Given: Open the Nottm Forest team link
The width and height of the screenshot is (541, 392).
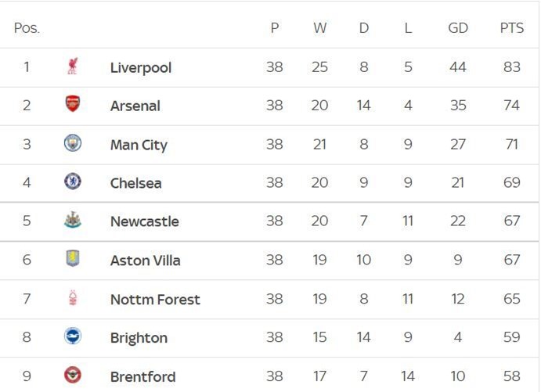Looking at the screenshot, I should 155,300.
